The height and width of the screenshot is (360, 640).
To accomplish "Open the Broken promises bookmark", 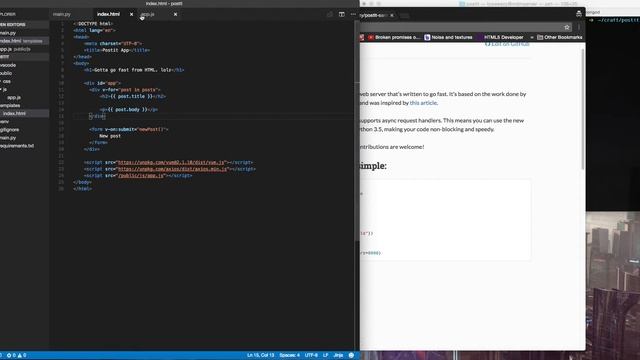I will pos(394,37).
